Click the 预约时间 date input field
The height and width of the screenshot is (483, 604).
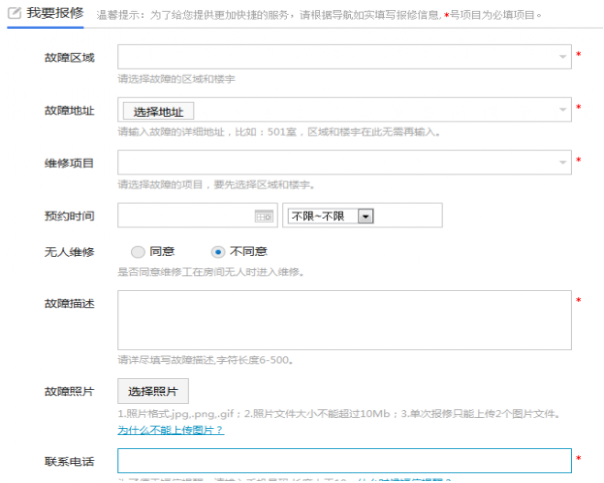tap(185, 215)
